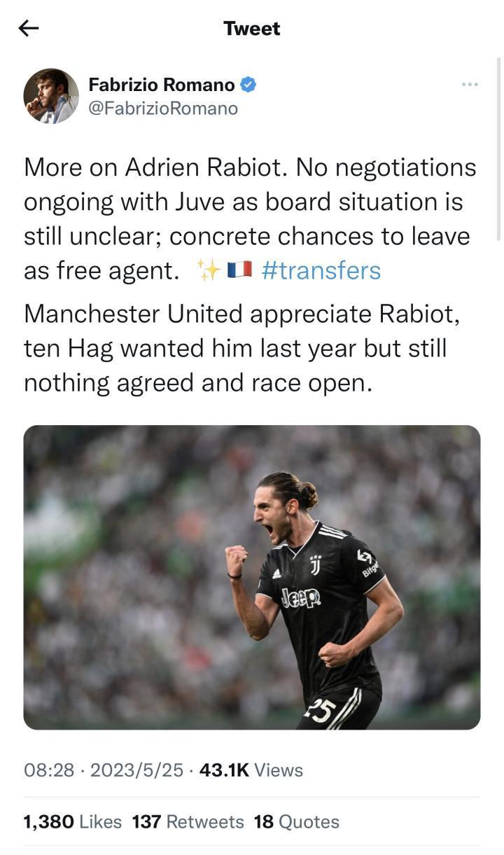Tap the back arrow icon
The width and height of the screenshot is (504, 855).
pyautogui.click(x=29, y=28)
